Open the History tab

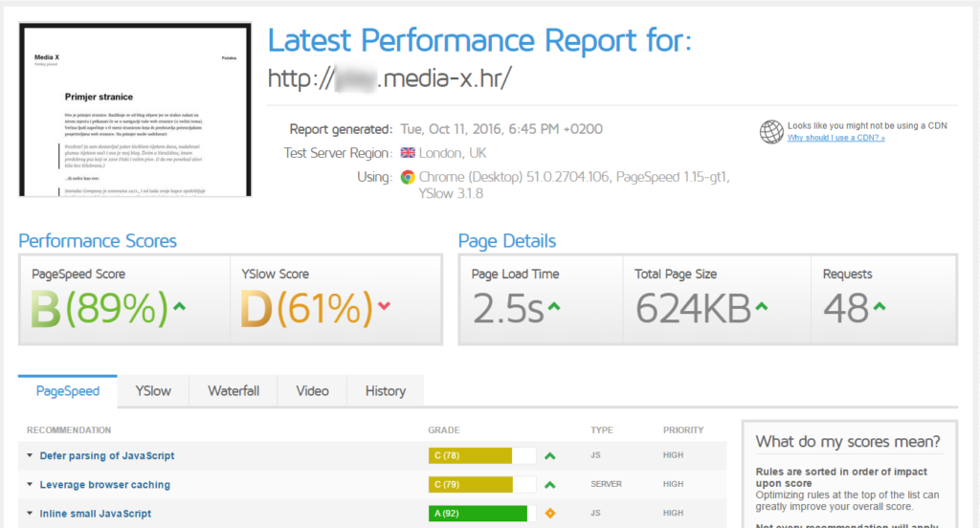(385, 391)
